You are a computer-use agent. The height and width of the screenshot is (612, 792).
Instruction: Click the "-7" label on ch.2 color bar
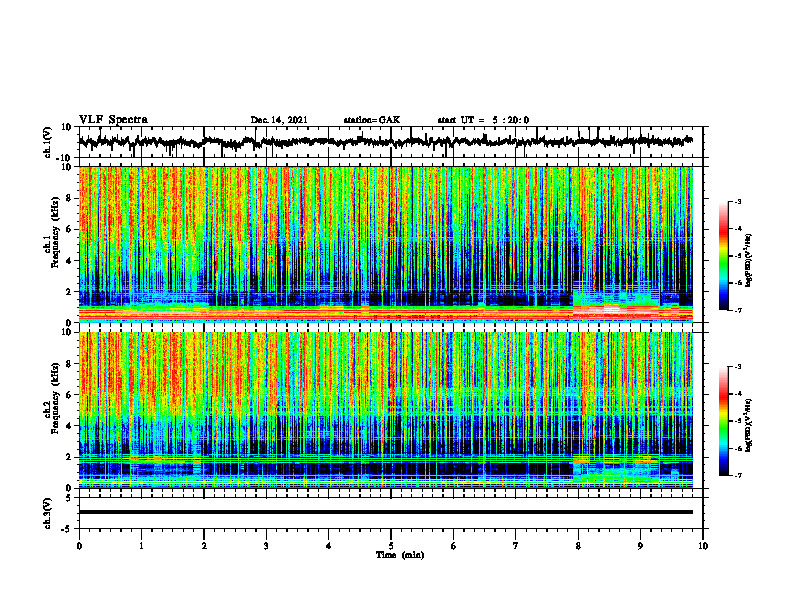pos(737,475)
